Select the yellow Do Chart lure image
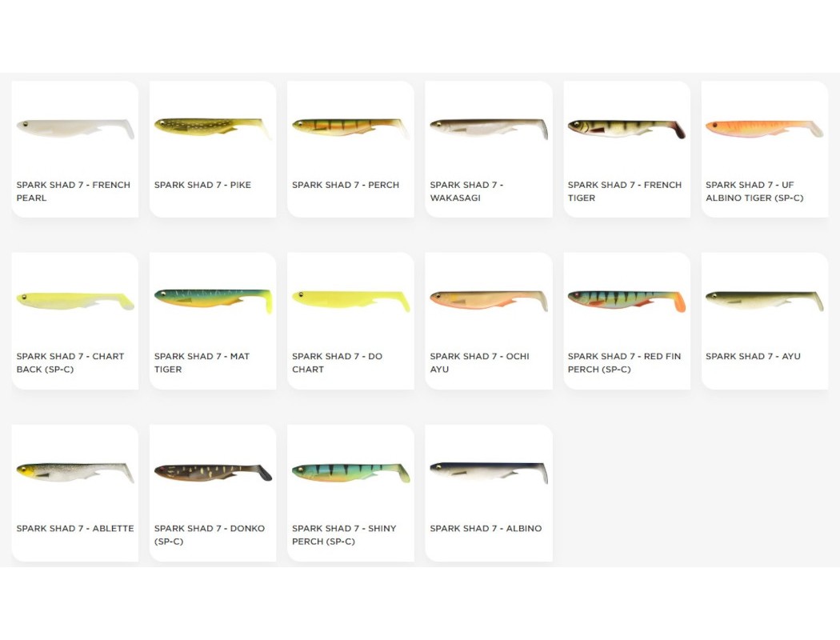 click(350, 301)
